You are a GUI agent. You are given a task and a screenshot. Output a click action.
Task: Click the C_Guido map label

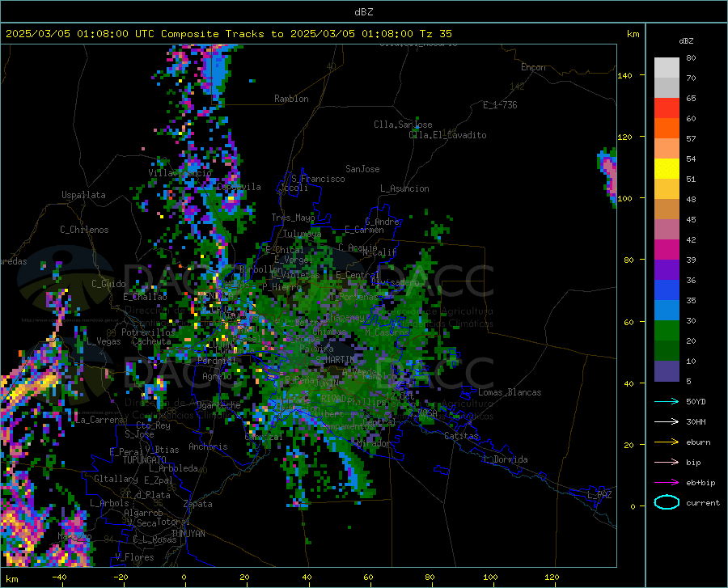108,284
